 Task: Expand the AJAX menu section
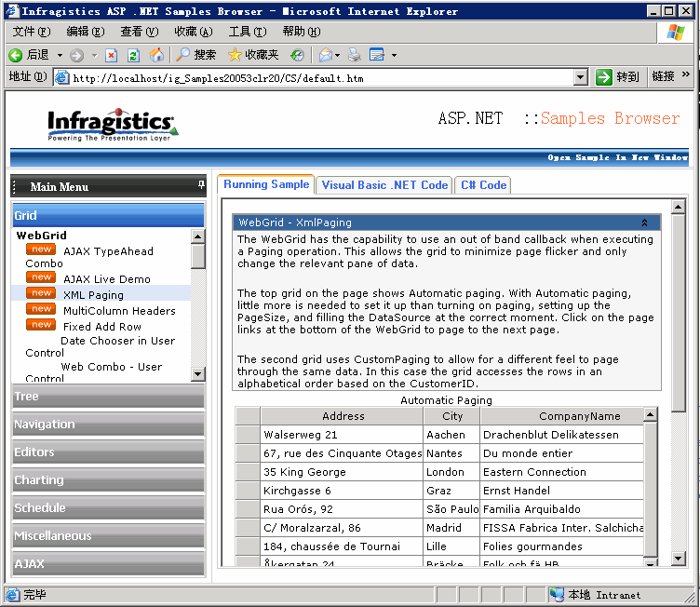point(109,563)
